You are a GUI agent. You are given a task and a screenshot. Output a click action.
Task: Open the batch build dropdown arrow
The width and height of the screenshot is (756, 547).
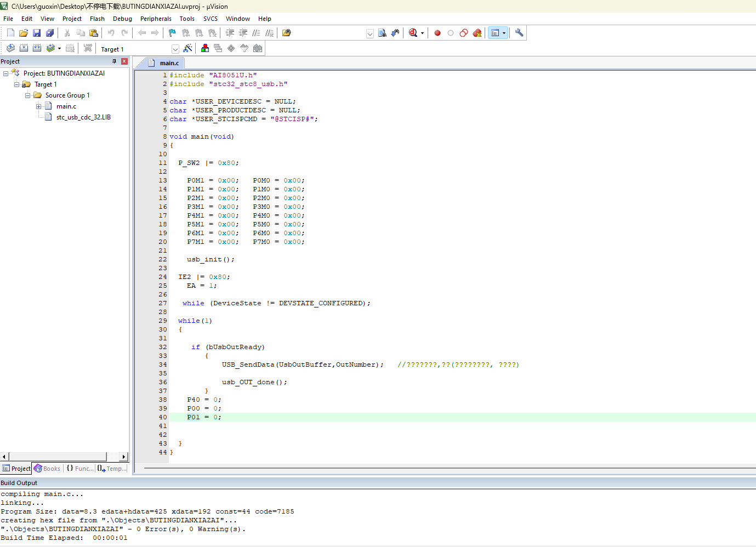click(x=59, y=48)
